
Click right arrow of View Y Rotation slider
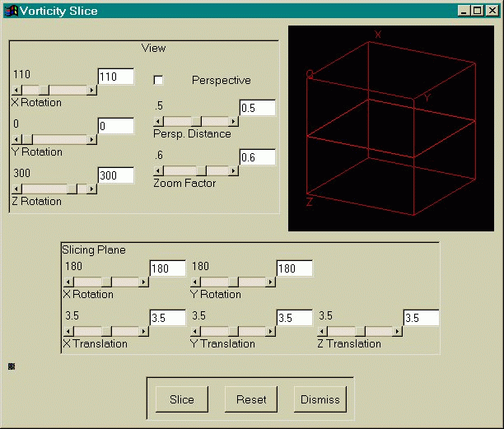coord(91,139)
